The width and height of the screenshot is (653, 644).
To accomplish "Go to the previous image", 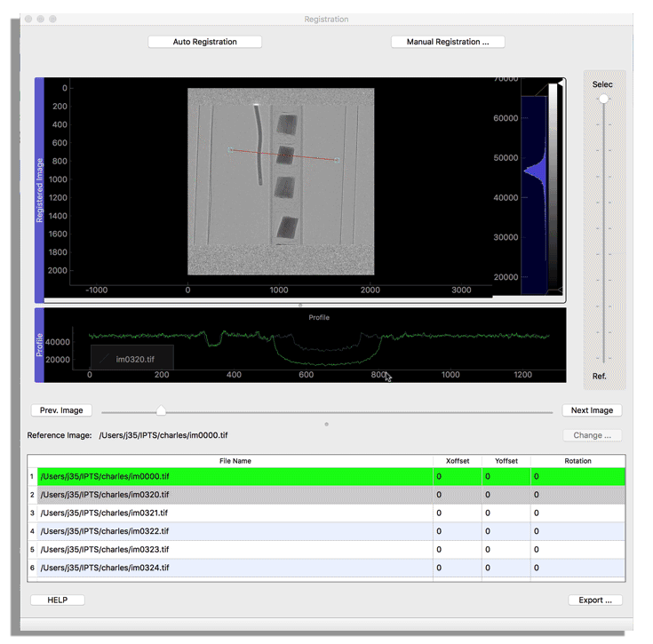I will [61, 410].
